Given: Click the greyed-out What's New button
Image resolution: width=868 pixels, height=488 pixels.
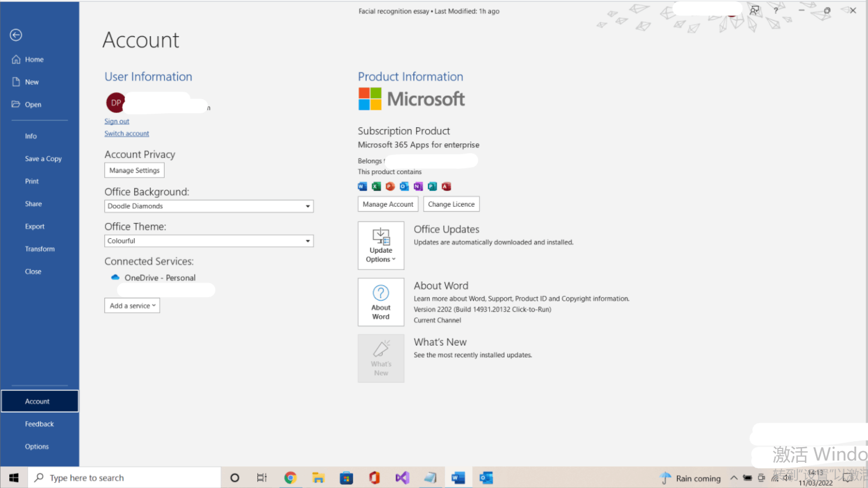Looking at the screenshot, I should [381, 358].
